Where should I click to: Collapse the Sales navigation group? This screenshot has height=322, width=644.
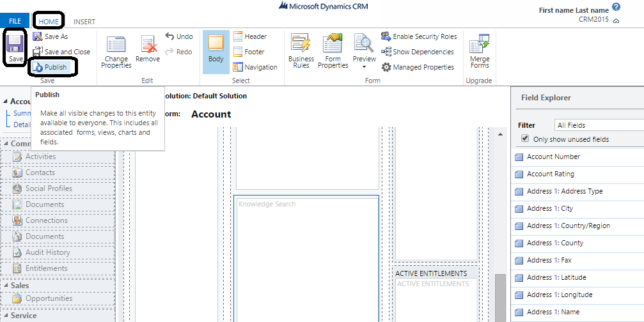tap(6, 286)
